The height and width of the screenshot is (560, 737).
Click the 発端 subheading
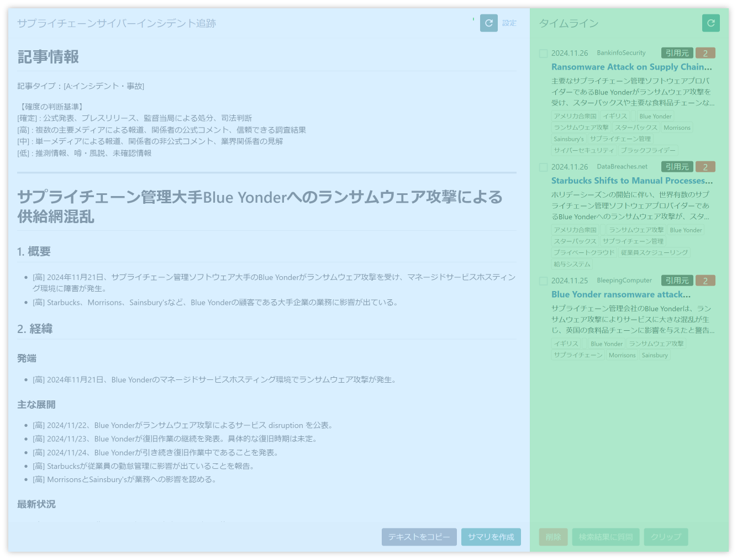(x=27, y=358)
